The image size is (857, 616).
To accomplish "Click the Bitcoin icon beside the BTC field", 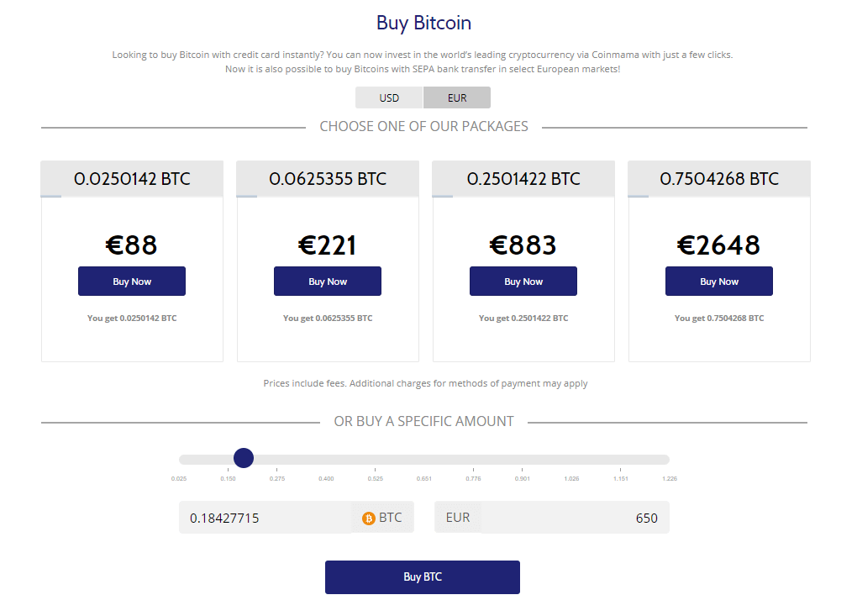I will 369,519.
